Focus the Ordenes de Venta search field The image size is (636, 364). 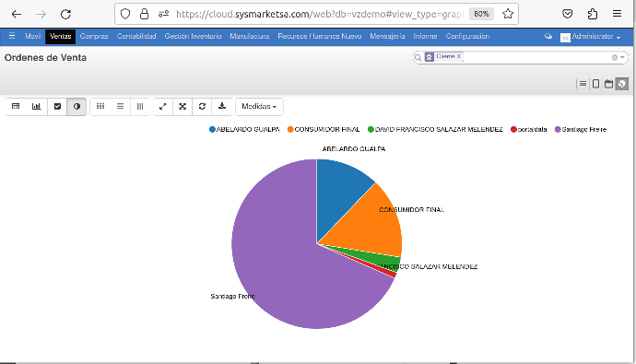pos(536,57)
